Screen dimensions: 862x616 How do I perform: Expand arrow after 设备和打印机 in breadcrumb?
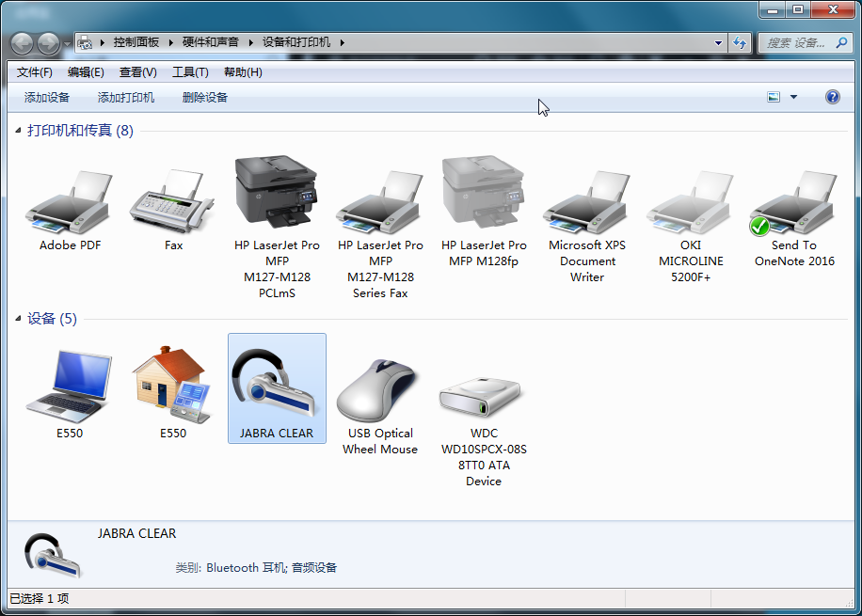tap(342, 42)
